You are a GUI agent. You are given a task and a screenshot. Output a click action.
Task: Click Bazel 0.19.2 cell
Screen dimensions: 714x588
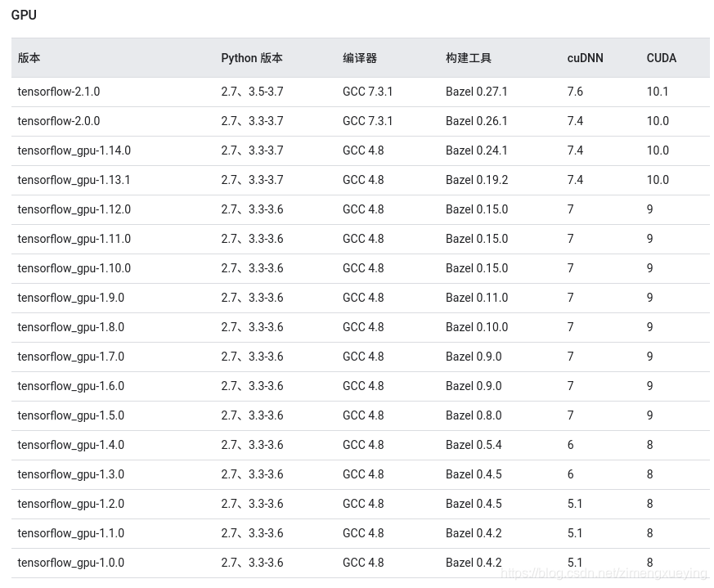tap(477, 181)
